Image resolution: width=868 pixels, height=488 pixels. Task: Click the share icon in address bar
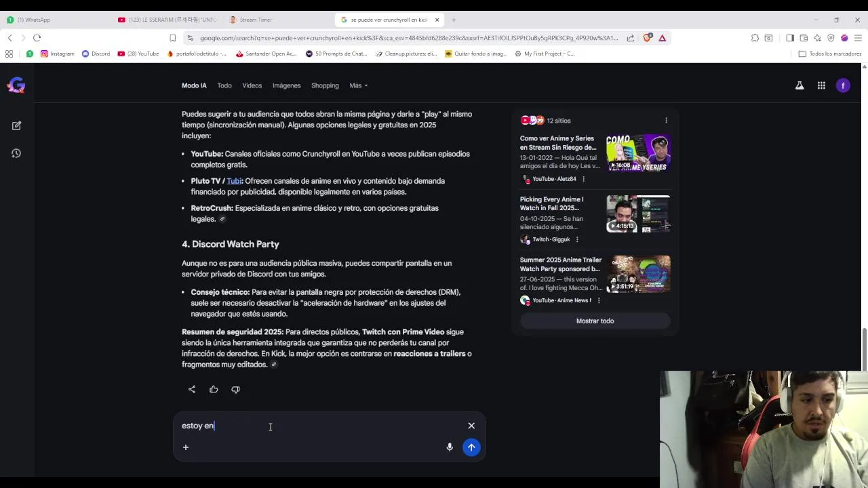pyautogui.click(x=631, y=38)
